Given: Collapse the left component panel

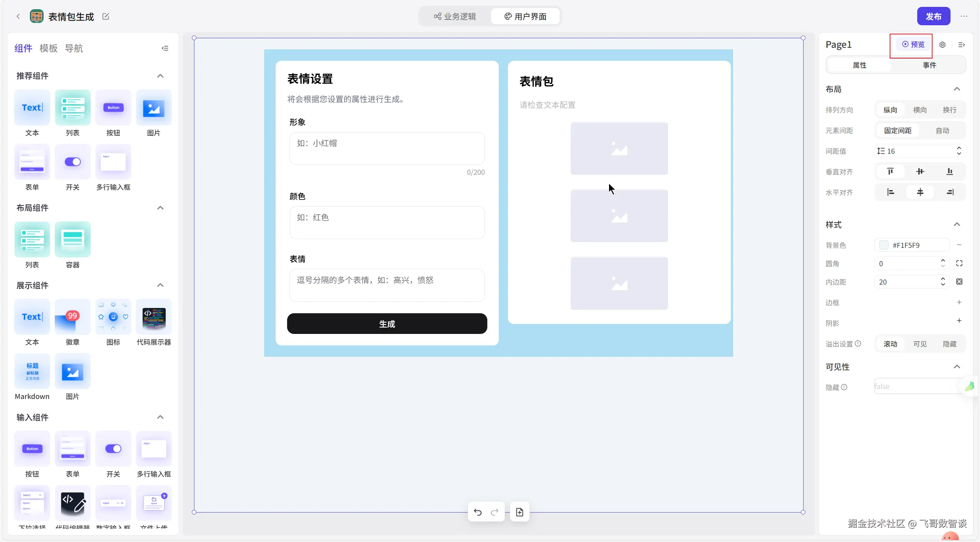Looking at the screenshot, I should (165, 48).
